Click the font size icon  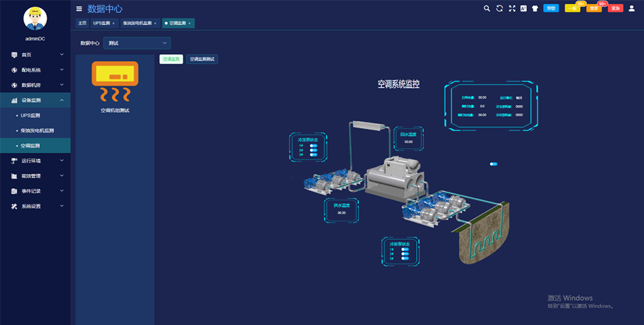tap(524, 8)
